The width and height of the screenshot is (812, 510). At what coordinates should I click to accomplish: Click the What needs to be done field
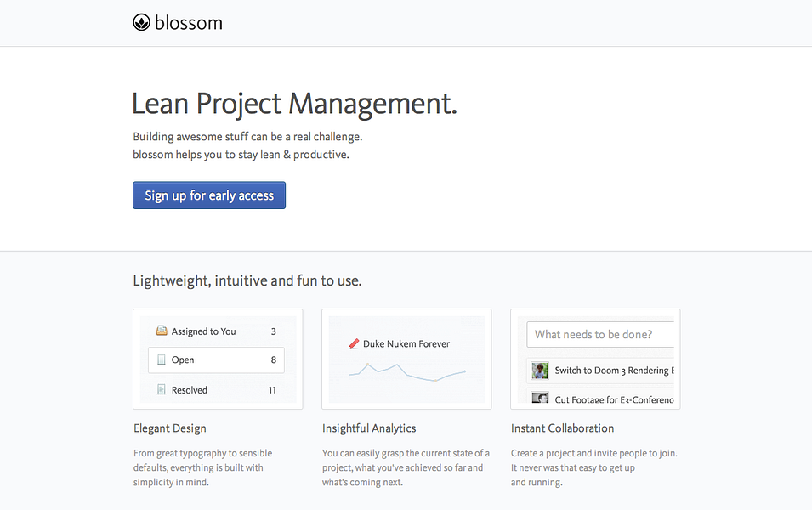[x=600, y=334]
